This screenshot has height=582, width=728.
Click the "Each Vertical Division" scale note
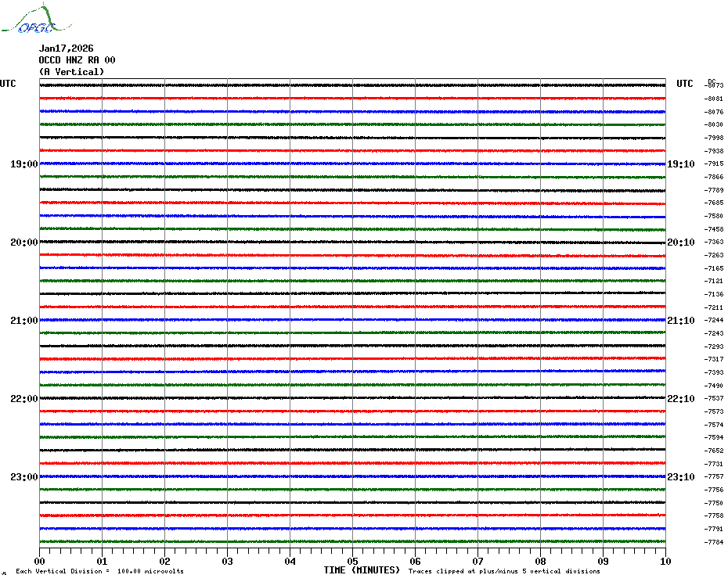[x=99, y=571]
